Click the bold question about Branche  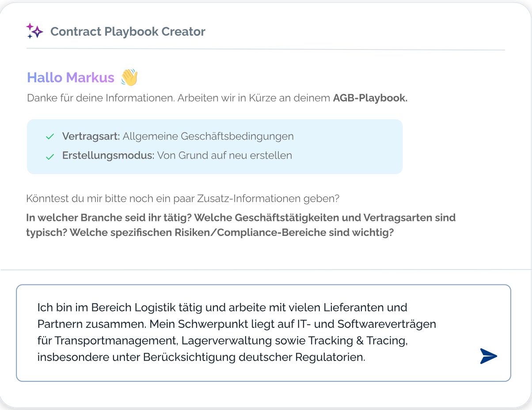pos(108,218)
